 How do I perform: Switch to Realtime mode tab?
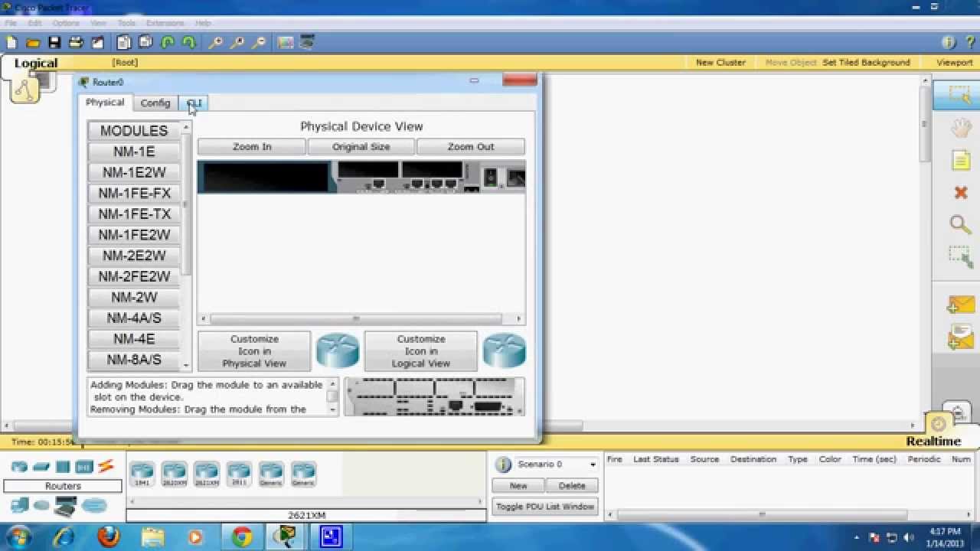933,441
